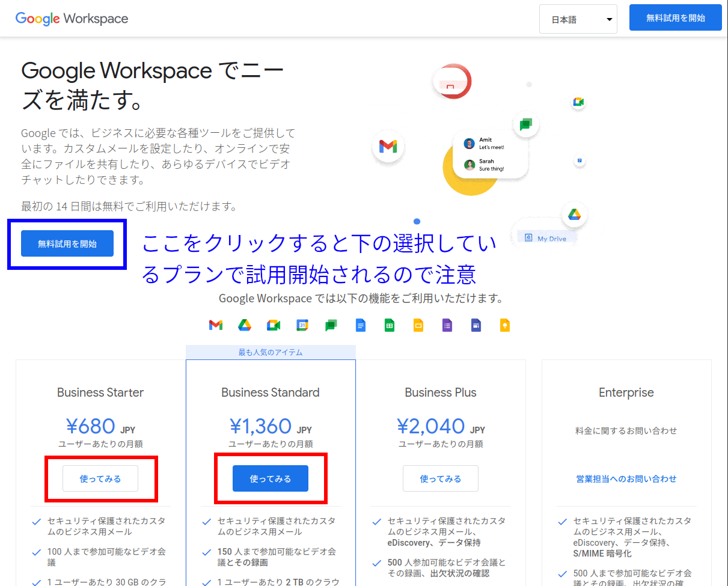This screenshot has height=586, width=728.
Task: Click the ¥2,040 JPY price
Action: point(441,426)
